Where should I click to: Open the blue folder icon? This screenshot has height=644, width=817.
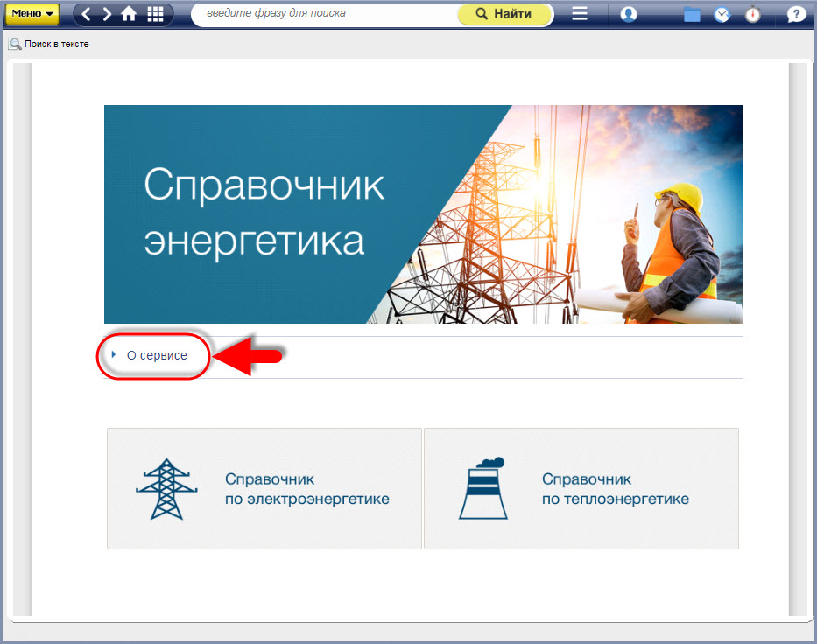[692, 14]
